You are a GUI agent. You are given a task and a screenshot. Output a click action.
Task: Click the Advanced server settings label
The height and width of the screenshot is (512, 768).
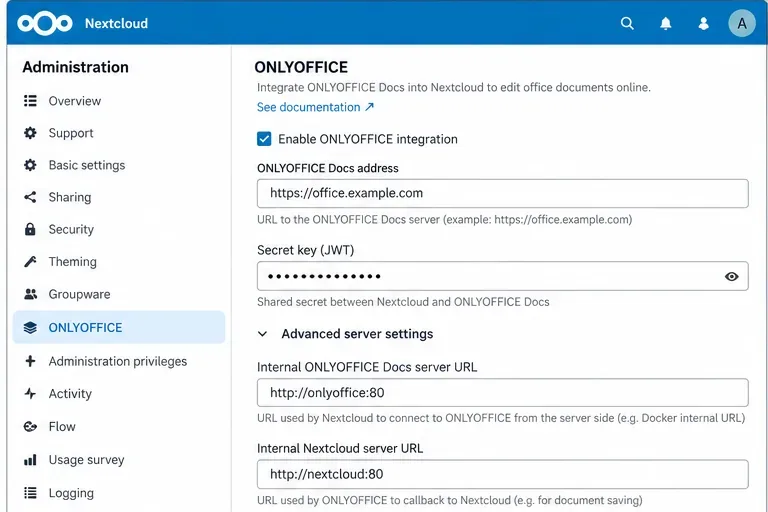tap(357, 334)
